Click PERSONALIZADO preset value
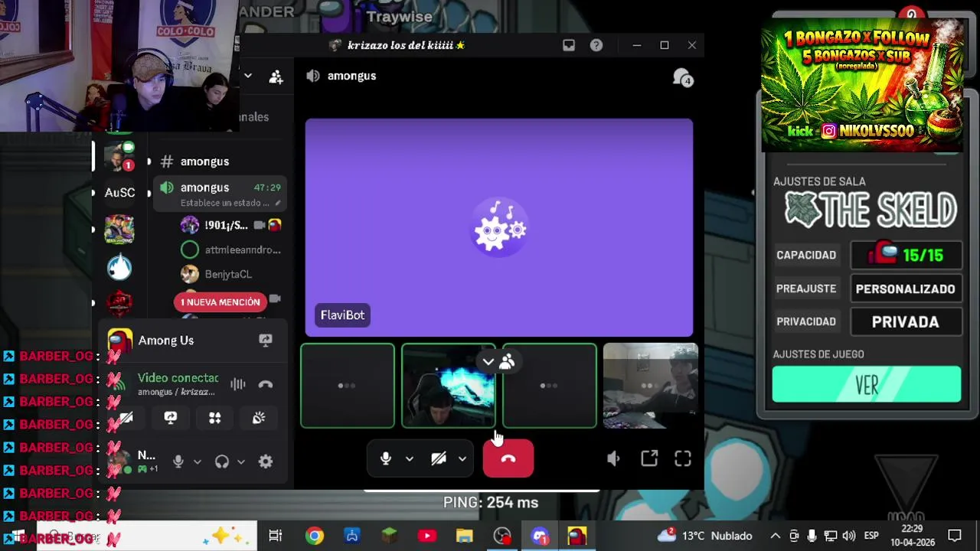 pyautogui.click(x=906, y=289)
